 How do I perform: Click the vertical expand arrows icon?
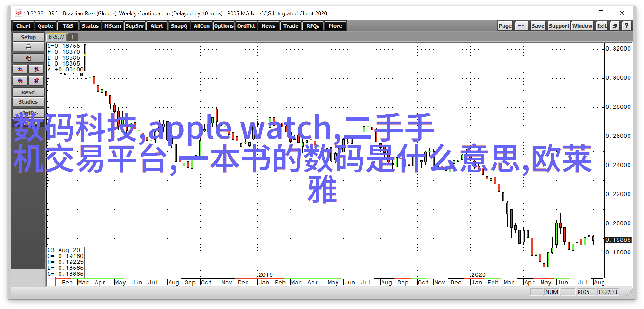(36, 70)
